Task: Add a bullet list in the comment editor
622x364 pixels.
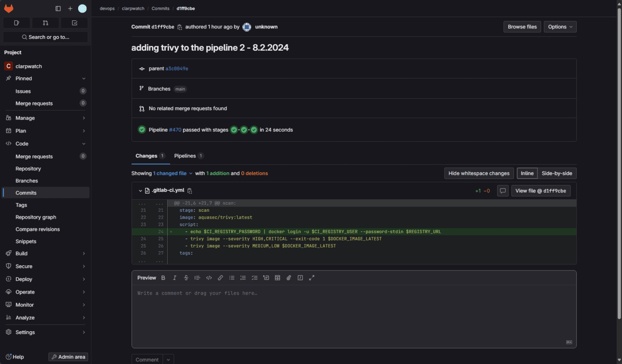Action: [232, 278]
